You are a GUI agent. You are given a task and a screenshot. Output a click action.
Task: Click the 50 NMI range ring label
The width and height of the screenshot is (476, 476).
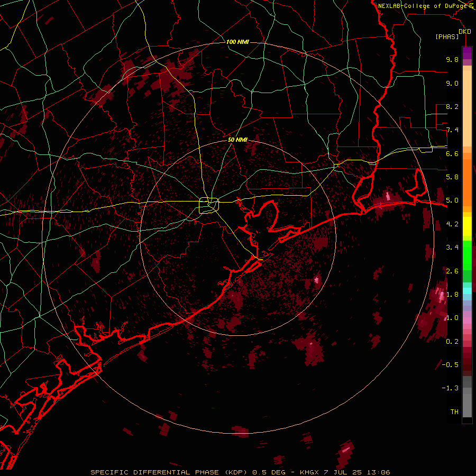click(237, 140)
